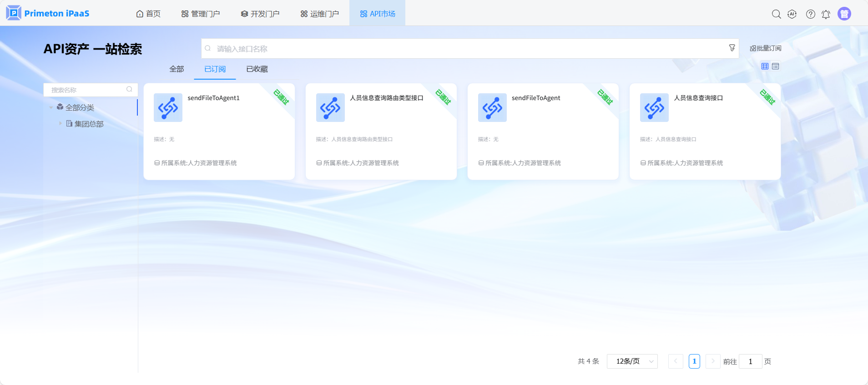Switch to card grid view
The image size is (868, 385).
pos(765,66)
